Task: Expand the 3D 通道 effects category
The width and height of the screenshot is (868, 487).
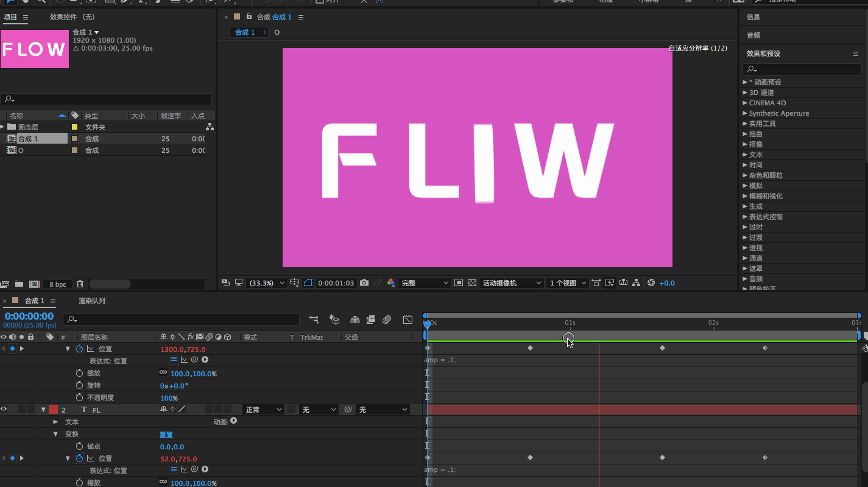Action: tap(745, 93)
